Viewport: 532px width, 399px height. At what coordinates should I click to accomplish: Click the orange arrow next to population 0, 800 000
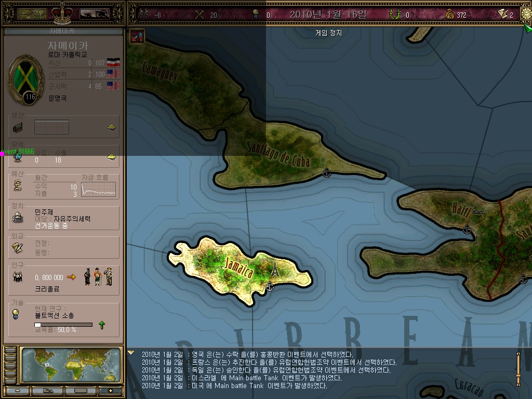click(x=71, y=277)
